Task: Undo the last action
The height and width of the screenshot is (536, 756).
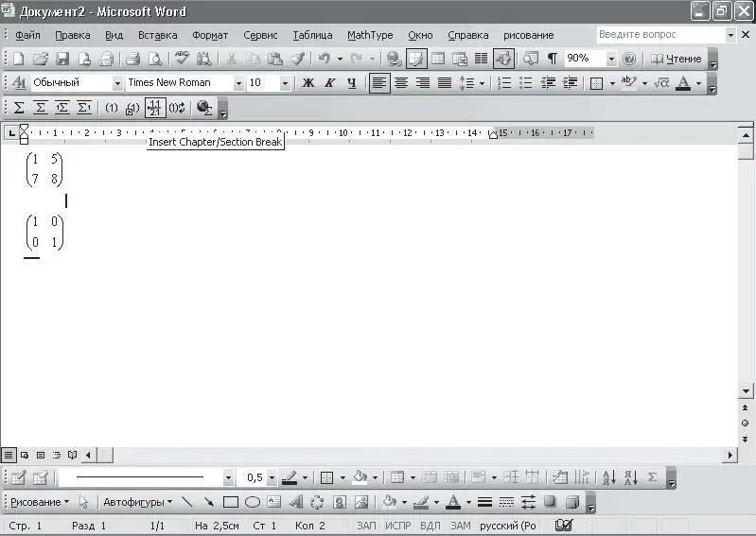Action: coord(324,59)
